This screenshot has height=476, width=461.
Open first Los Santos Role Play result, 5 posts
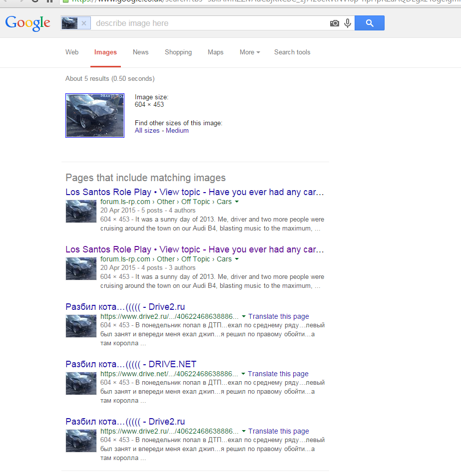pos(195,192)
